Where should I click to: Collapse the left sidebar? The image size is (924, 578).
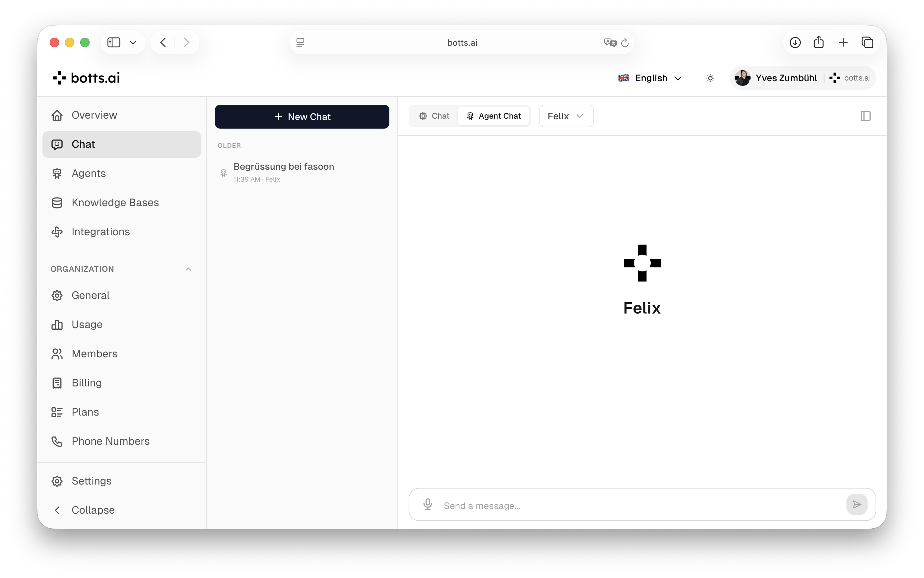tap(122, 510)
